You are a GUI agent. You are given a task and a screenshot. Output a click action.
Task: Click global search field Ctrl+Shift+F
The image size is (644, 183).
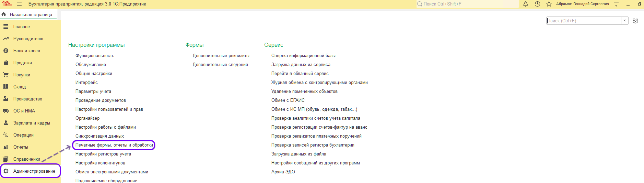[467, 4]
